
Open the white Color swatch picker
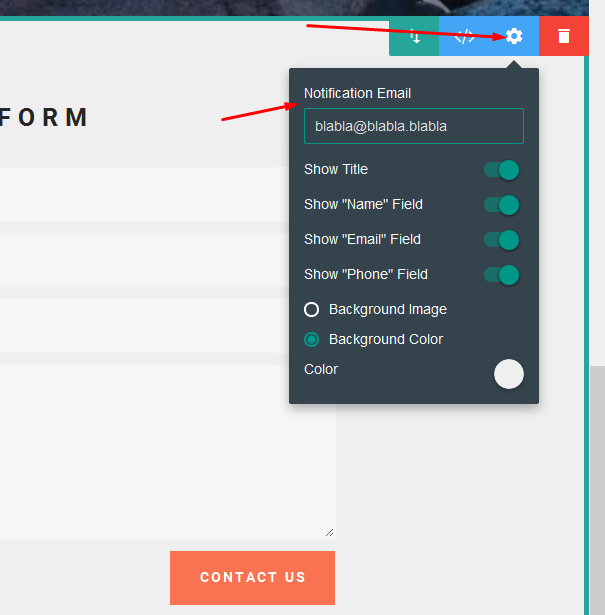pos(509,374)
